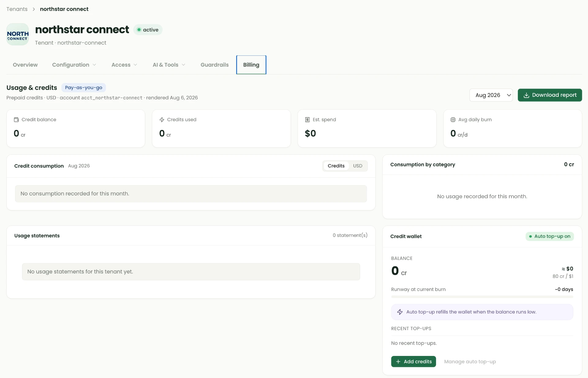Image resolution: width=588 pixels, height=378 pixels.
Task: Click the Consumption by category total '0 cr'
Action: click(x=569, y=164)
